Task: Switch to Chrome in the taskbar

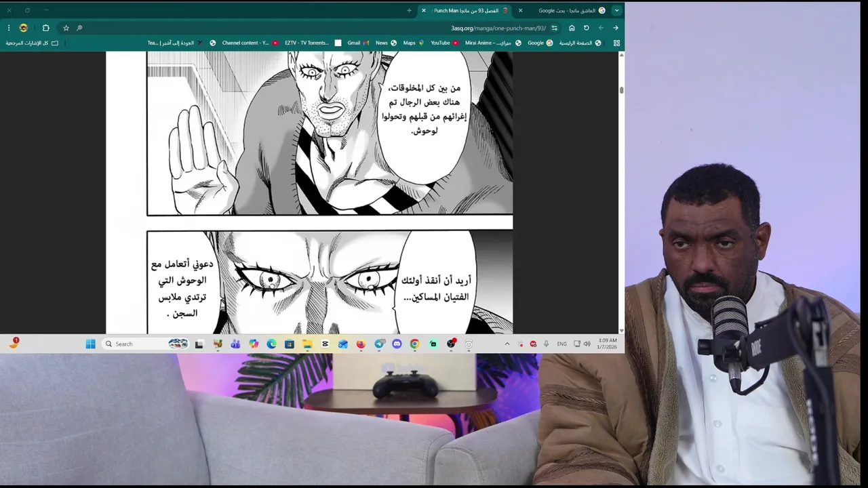Action: (x=414, y=344)
